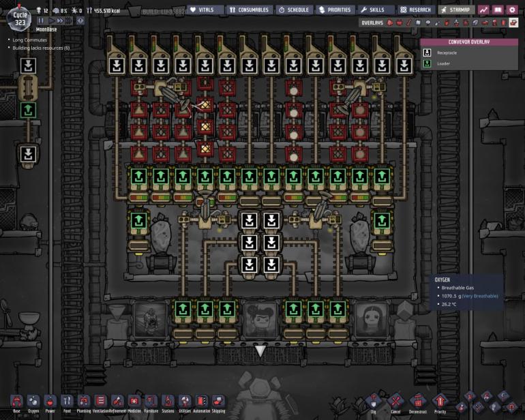The height and width of the screenshot is (420, 525).
Task: Open the Research management tab
Action: pyautogui.click(x=416, y=10)
